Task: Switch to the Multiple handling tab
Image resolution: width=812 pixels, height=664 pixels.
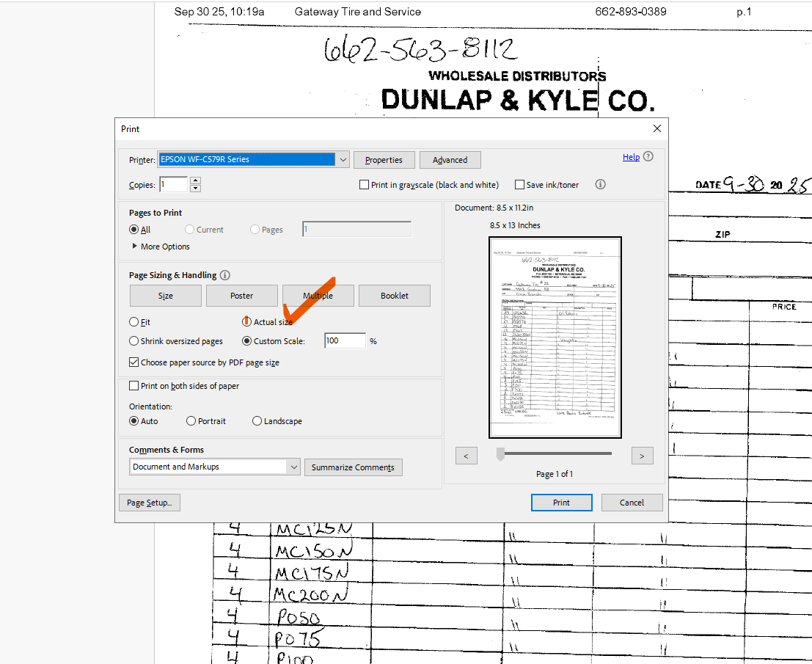Action: [318, 296]
